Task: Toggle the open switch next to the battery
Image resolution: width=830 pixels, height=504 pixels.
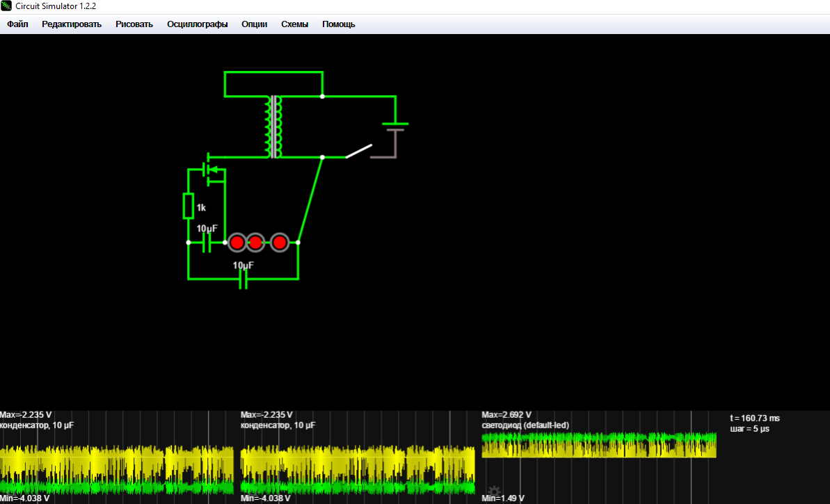Action: tap(358, 151)
